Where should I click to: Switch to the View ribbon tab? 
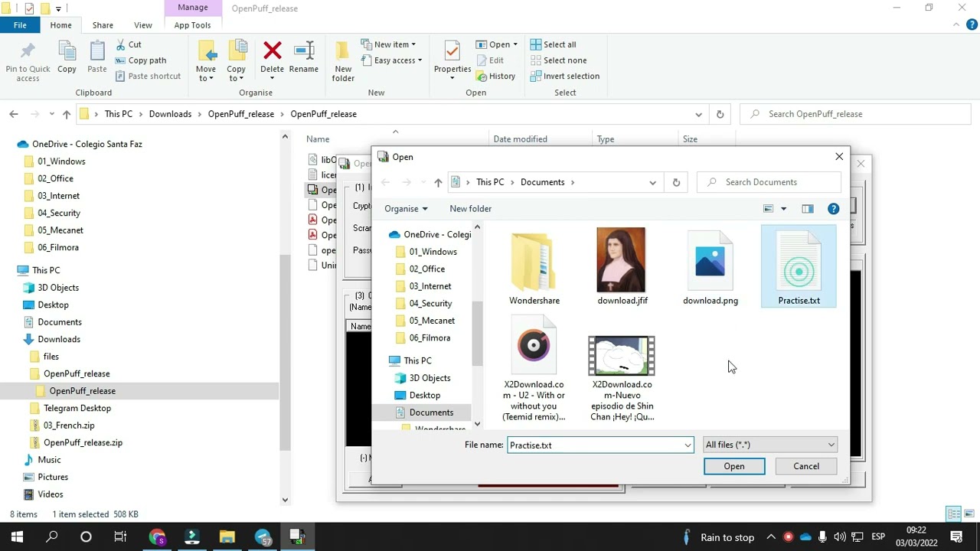142,25
